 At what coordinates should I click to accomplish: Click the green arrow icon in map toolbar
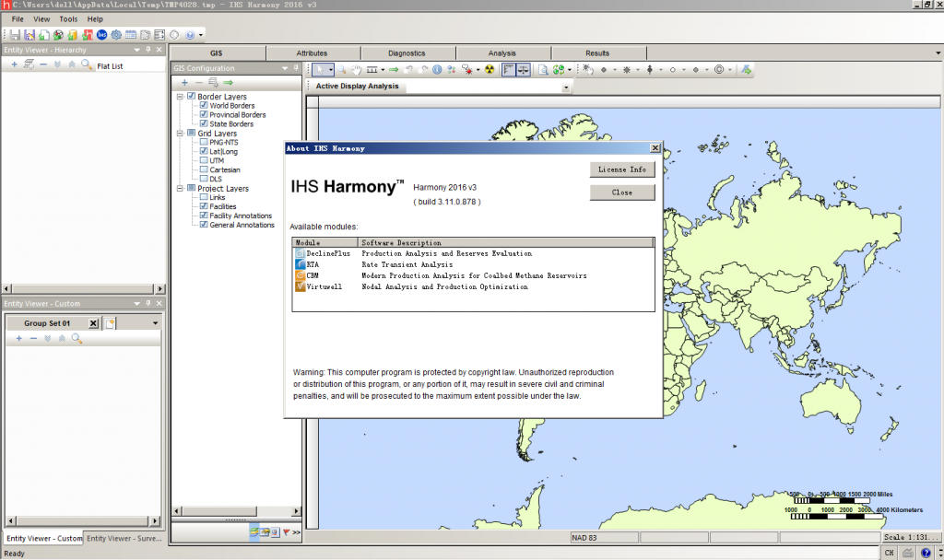(394, 70)
